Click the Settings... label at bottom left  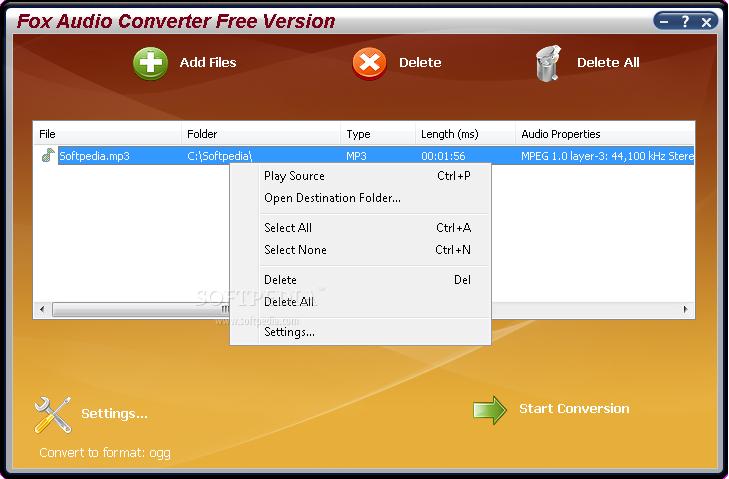tap(114, 413)
